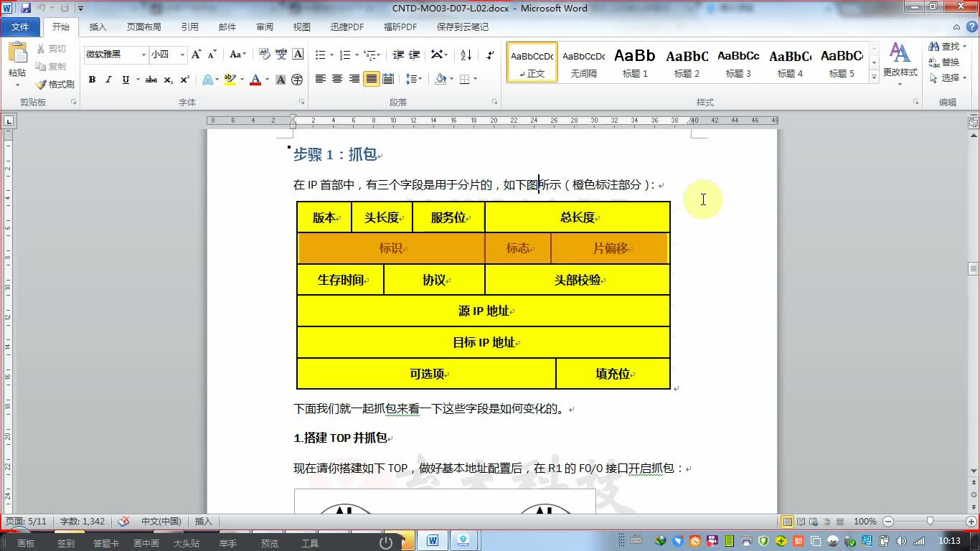Click the zoom slider handle
Viewport: 980px width, 551px height.
point(930,522)
